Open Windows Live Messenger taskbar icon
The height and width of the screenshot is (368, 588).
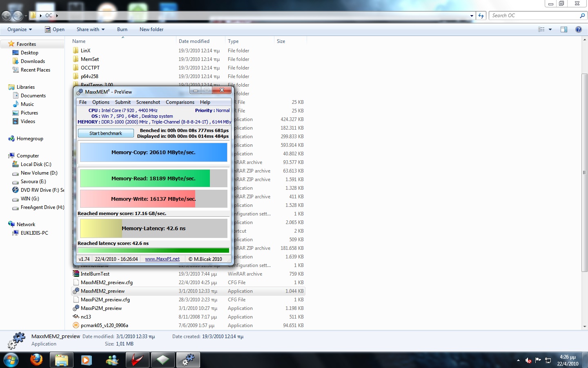pos(112,360)
